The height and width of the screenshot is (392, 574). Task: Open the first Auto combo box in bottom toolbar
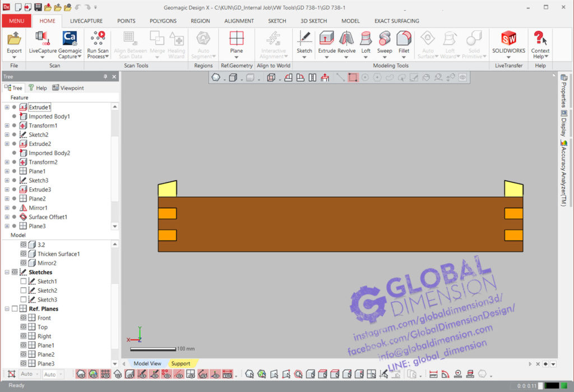(30, 374)
